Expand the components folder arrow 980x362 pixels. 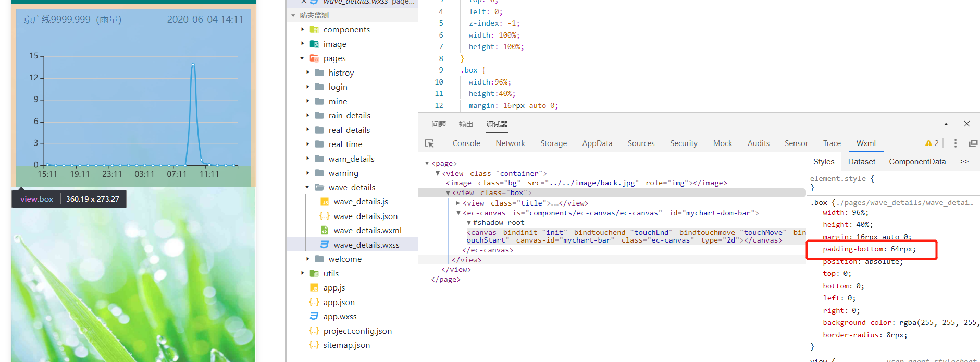tap(302, 30)
